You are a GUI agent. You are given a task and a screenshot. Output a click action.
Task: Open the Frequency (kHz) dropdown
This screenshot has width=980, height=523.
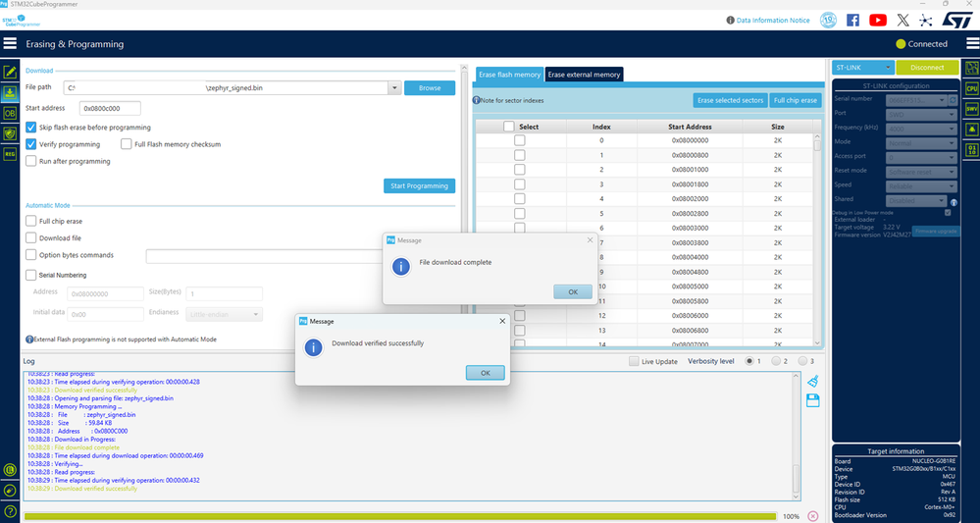point(921,129)
